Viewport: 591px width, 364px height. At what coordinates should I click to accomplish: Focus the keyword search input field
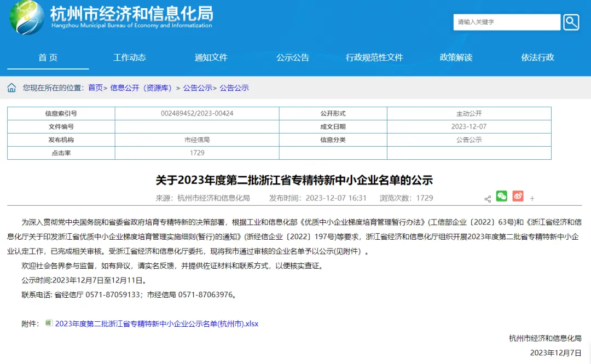(507, 22)
